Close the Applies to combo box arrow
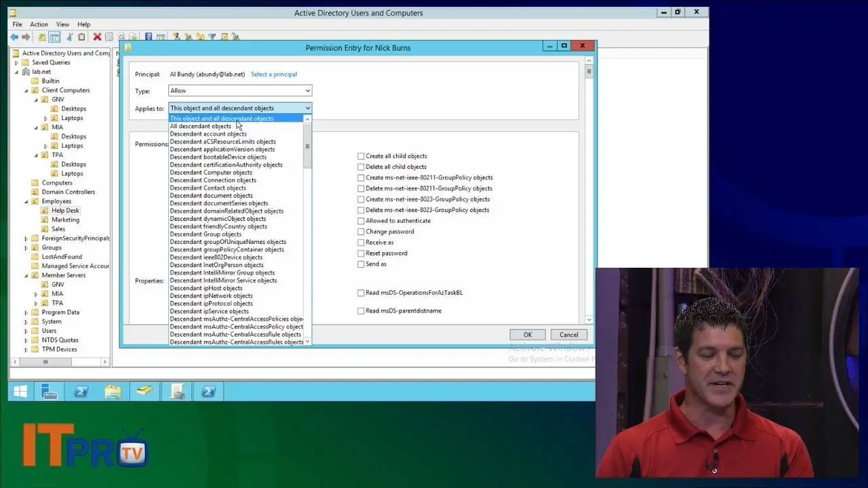 (x=307, y=108)
